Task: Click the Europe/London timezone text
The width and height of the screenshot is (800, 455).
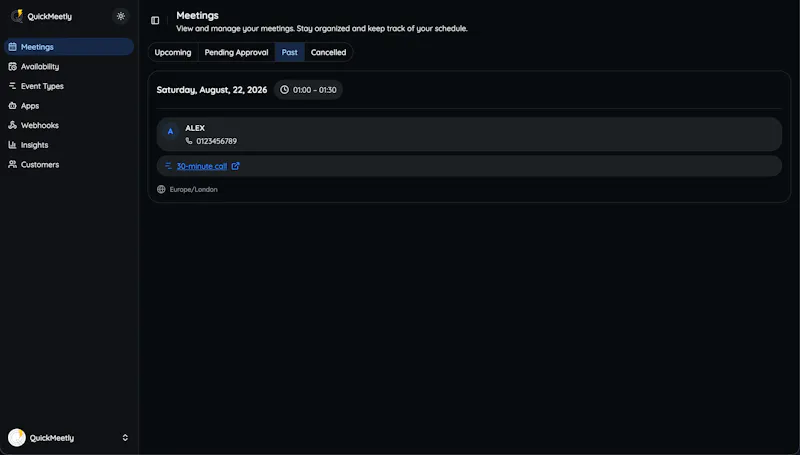Action: (193, 189)
